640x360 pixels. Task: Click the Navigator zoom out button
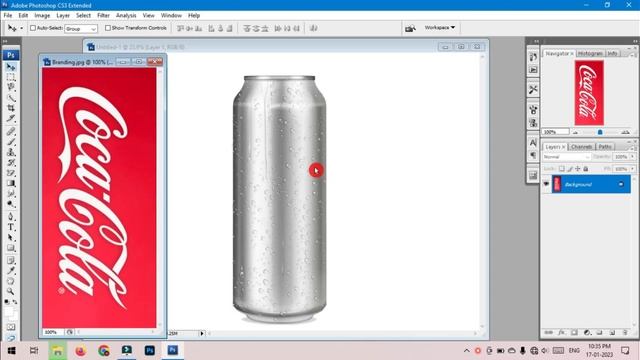tap(576, 132)
